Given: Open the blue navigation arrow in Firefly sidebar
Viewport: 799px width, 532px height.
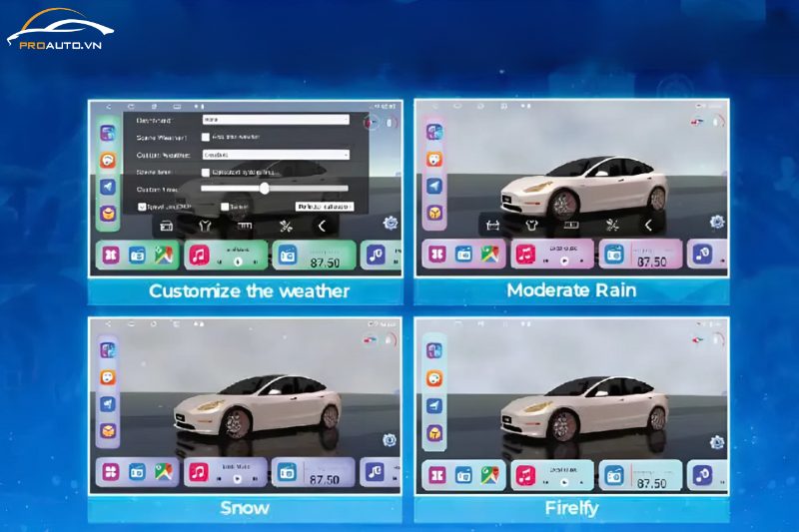Looking at the screenshot, I should pyautogui.click(x=434, y=405).
